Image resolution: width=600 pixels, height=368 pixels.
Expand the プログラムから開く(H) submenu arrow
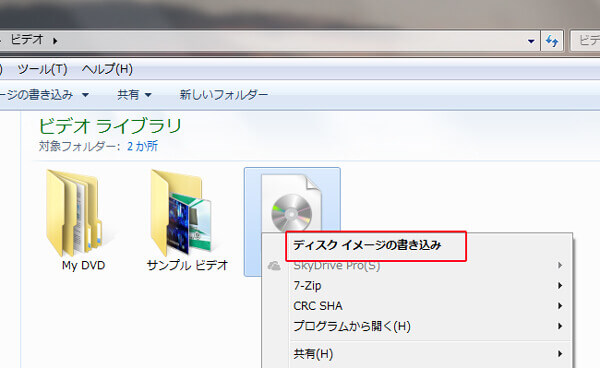560,326
